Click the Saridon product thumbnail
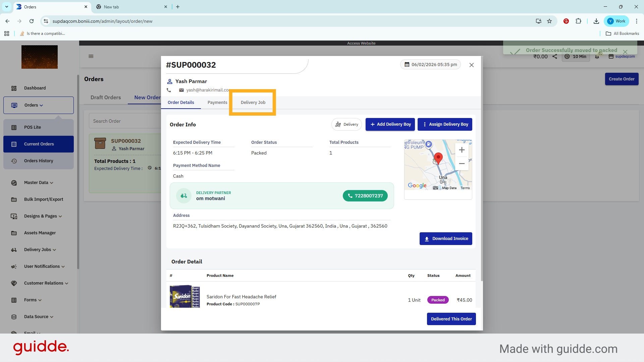644x362 pixels. point(185,296)
